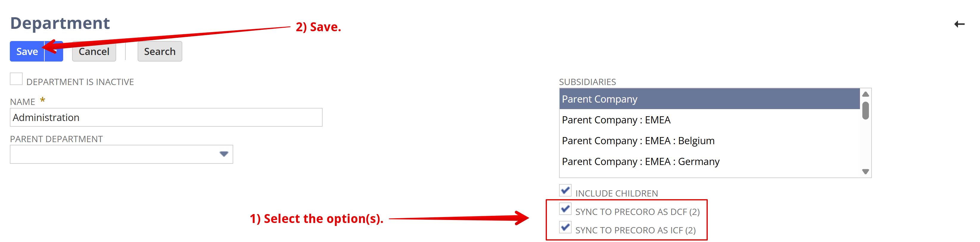
Task: Toggle Department Is Inactive checkbox
Action: click(x=16, y=79)
